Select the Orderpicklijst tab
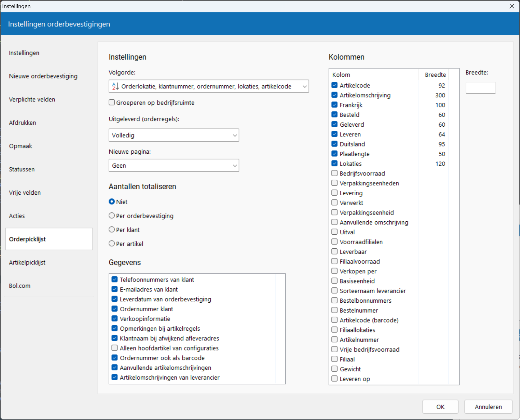 pyautogui.click(x=49, y=239)
